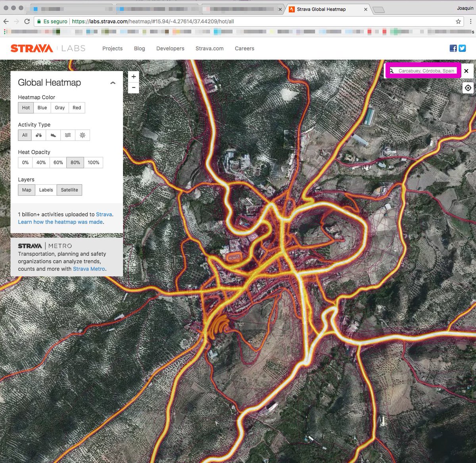Close the Strava Global Heatmap tab
Viewport: 476px width, 463px height.
[x=366, y=9]
